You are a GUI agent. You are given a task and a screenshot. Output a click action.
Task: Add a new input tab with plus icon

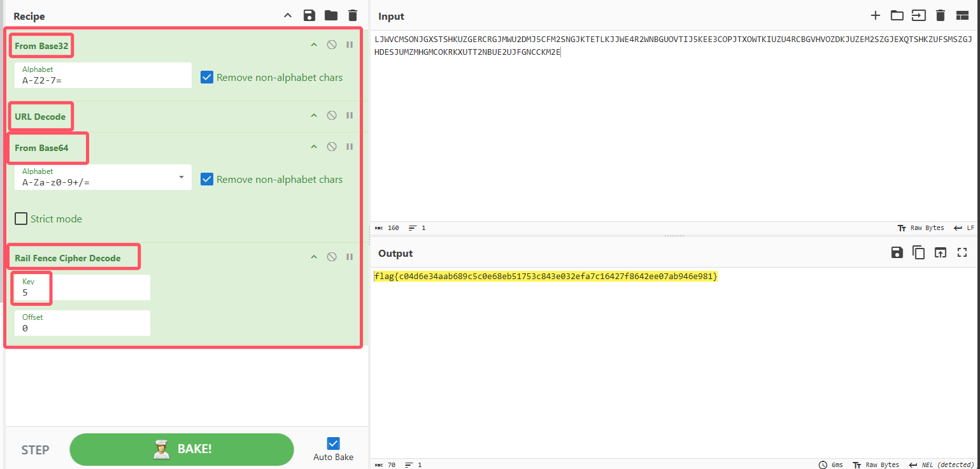point(876,15)
